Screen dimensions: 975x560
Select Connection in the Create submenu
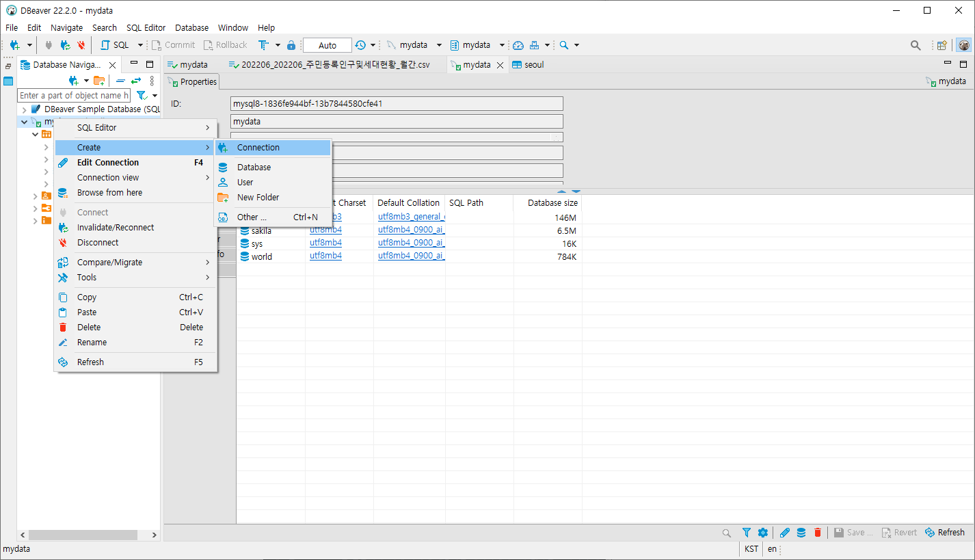click(x=273, y=148)
